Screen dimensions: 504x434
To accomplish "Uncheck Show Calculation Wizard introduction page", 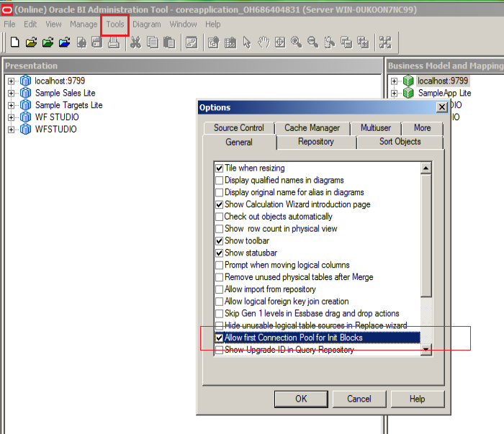I will (x=219, y=204).
